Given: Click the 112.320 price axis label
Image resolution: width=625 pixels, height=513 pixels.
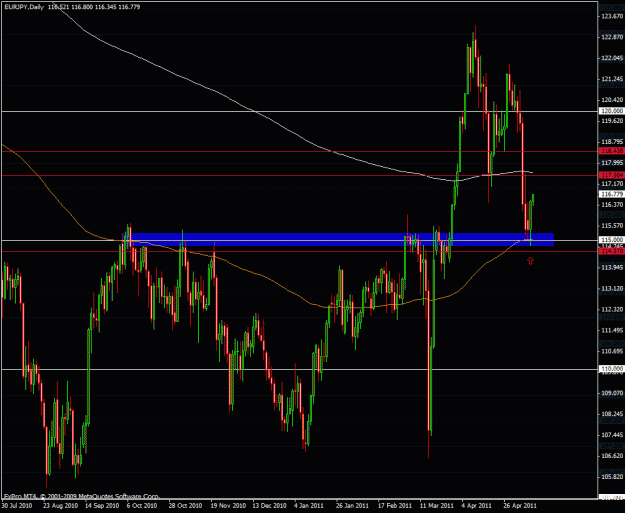Looking at the screenshot, I should pyautogui.click(x=612, y=309).
